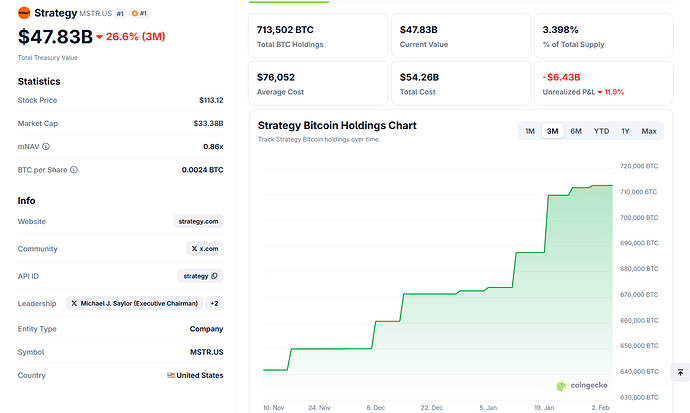Select the 3M chart range
Viewport: 690px width, 413px height.
pyautogui.click(x=552, y=131)
